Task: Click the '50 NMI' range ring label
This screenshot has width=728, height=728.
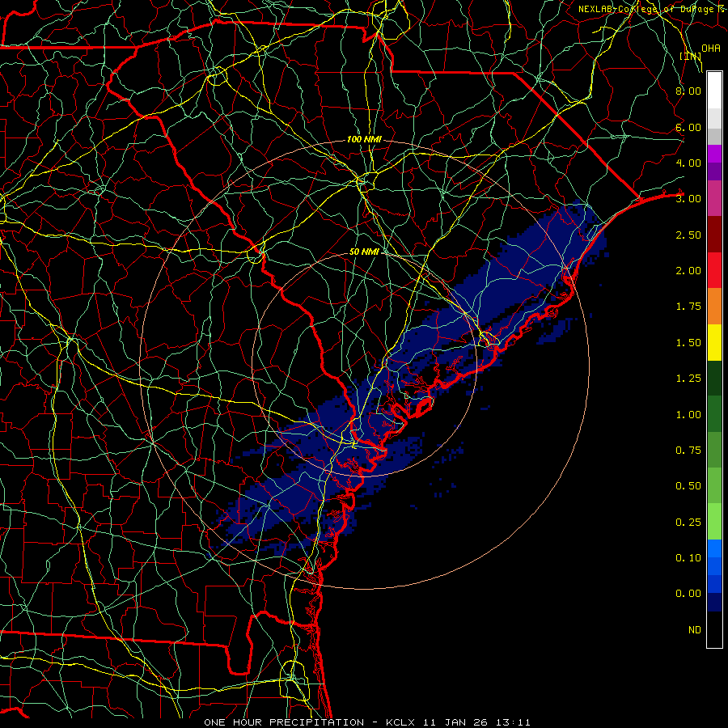Action: coord(364,252)
